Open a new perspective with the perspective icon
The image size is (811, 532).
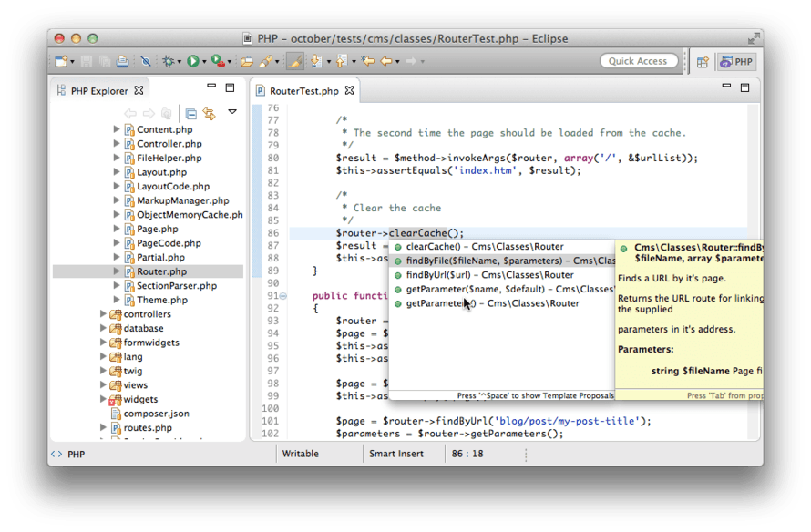(x=702, y=60)
